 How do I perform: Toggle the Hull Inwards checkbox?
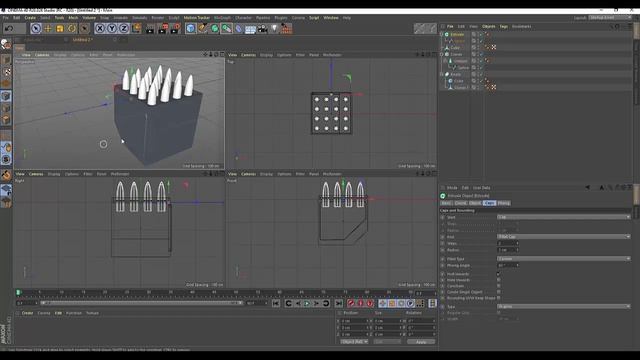(499, 274)
